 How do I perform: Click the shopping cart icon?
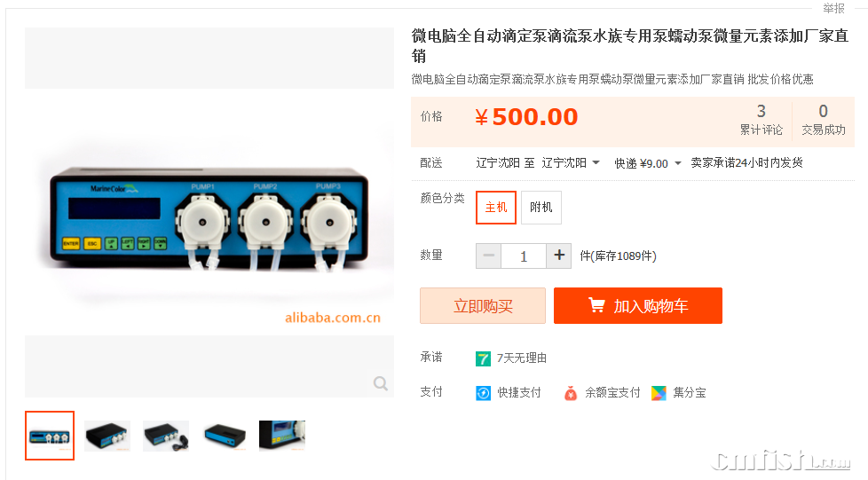pyautogui.click(x=596, y=305)
